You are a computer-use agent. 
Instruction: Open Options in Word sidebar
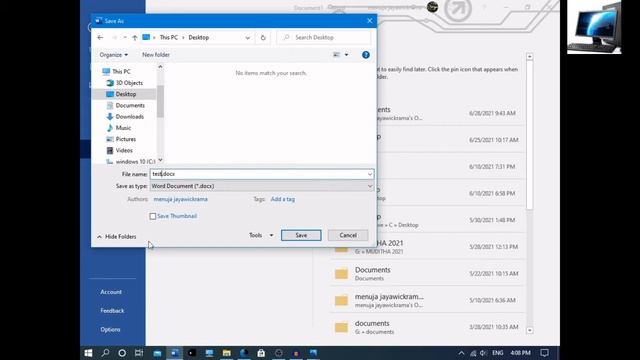coord(110,329)
